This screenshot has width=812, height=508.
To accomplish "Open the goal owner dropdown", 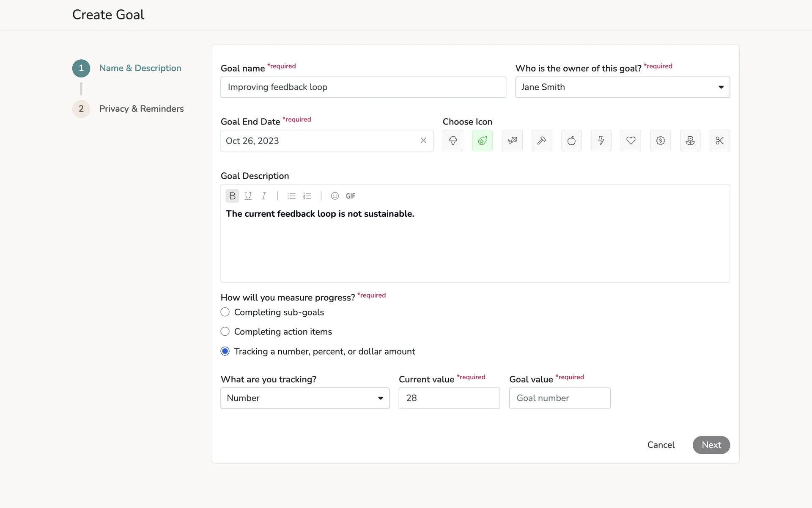I will click(x=622, y=87).
